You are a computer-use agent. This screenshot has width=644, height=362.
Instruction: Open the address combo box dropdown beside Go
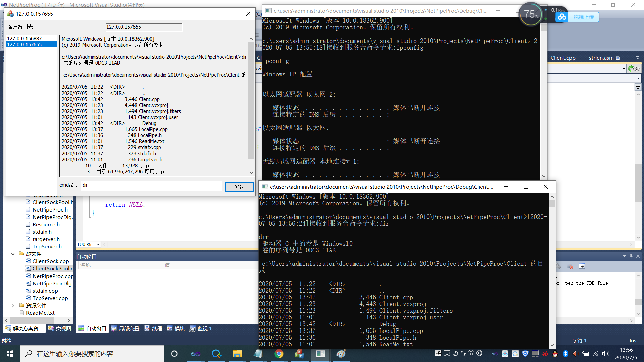(x=623, y=69)
